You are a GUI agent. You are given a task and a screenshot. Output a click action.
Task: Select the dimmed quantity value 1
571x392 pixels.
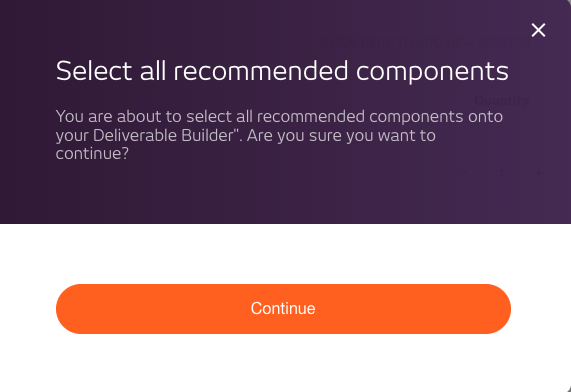click(x=502, y=173)
